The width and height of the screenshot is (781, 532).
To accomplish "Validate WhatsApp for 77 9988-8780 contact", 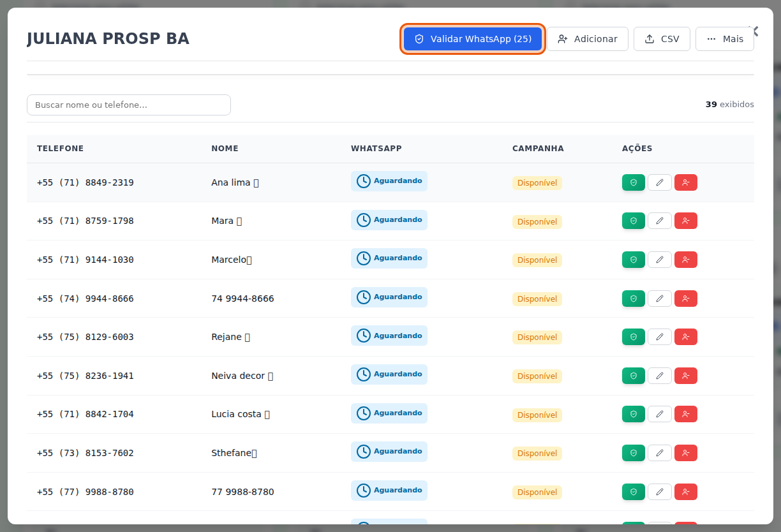I will pos(634,492).
